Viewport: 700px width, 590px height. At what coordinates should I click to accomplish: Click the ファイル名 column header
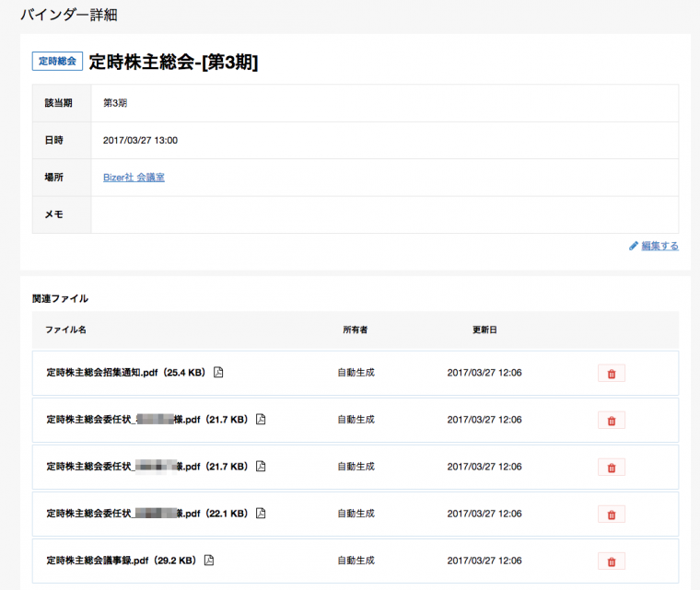coord(65,330)
